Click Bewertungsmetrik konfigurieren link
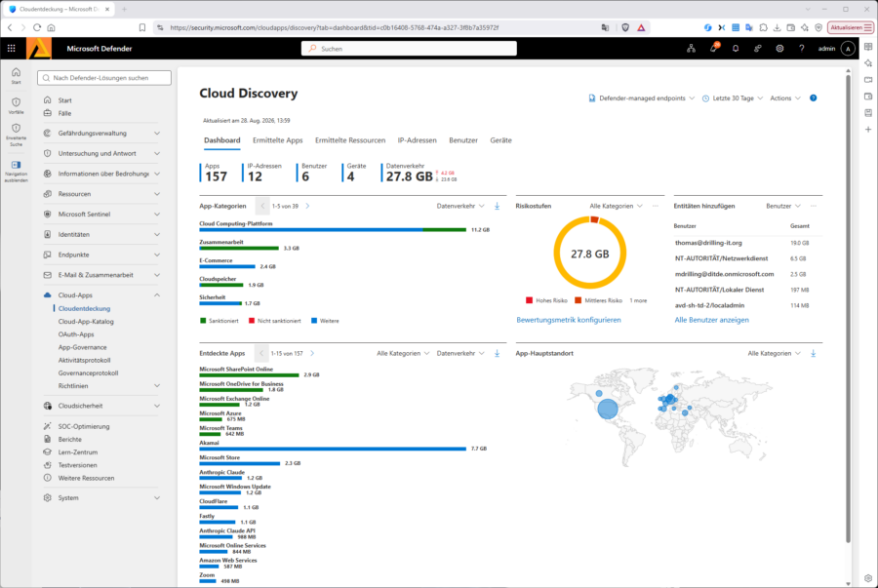Screen dimensions: 878x588 [x=569, y=320]
